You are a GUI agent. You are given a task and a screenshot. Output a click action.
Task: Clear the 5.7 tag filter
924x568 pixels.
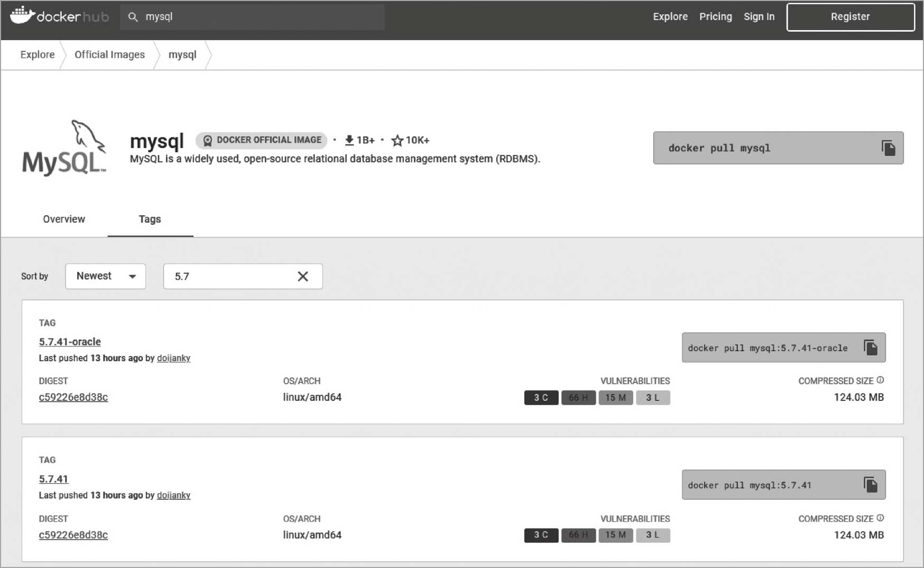pyautogui.click(x=303, y=276)
